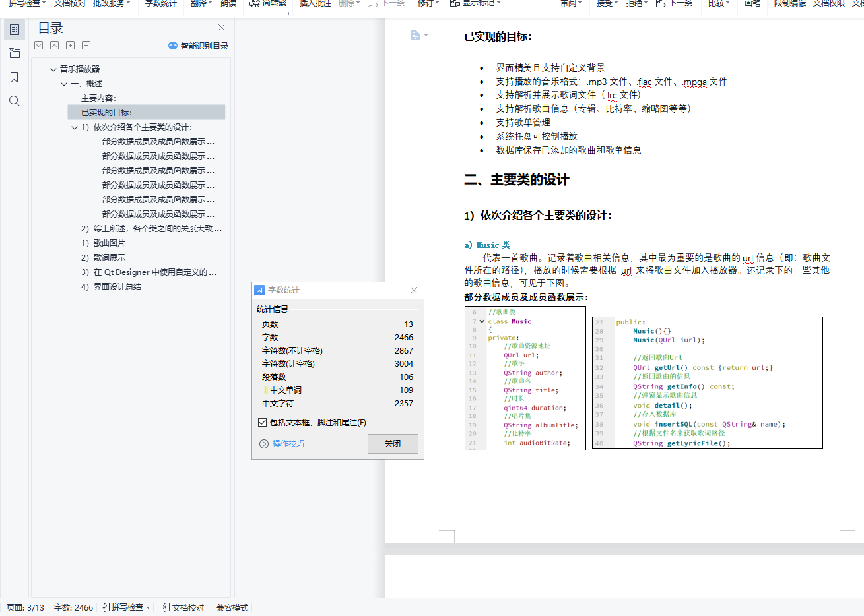Click the 二、主要类的设计 heading in document
864x616 pixels.
coord(517,180)
